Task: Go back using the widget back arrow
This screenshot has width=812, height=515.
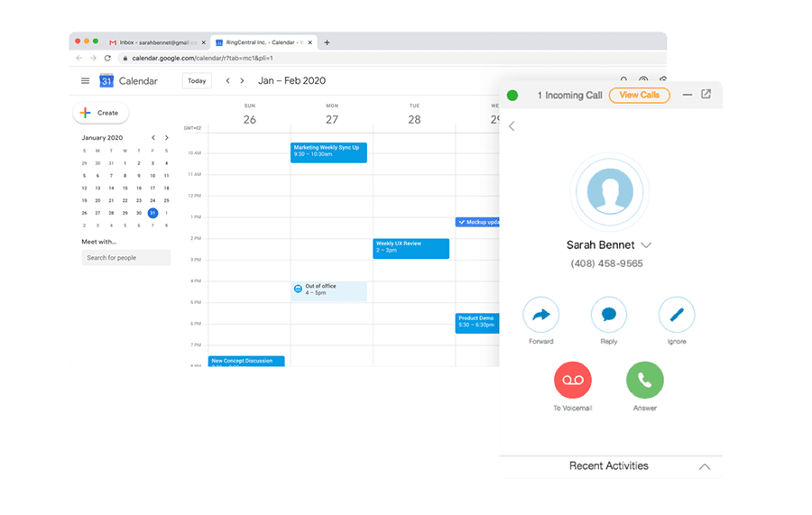Action: coord(512,126)
